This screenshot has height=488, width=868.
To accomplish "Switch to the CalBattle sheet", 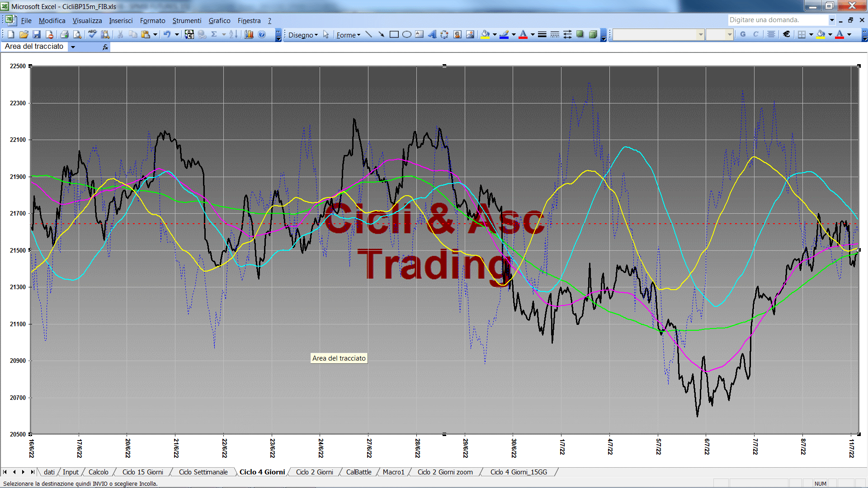I will click(359, 472).
